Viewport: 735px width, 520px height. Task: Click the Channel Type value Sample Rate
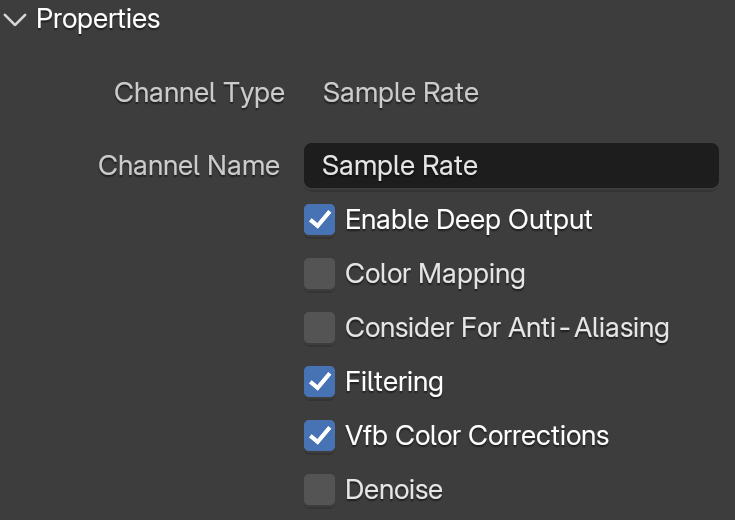point(401,93)
